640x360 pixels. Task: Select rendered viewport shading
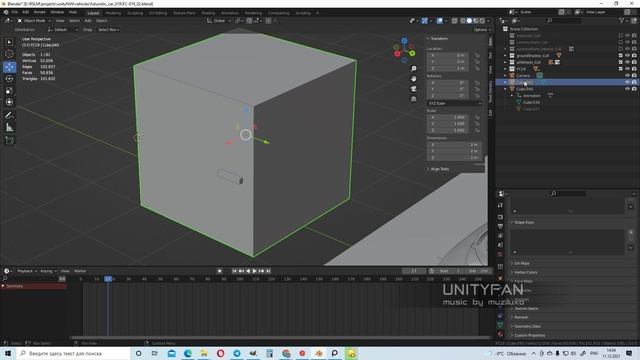click(x=482, y=20)
